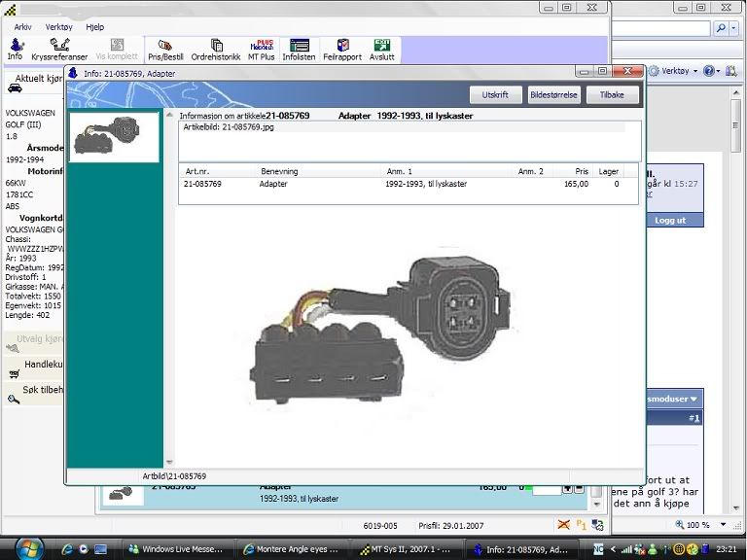The image size is (747, 560).
Task: Open Ordrehistorikk from the toolbar
Action: (216, 50)
